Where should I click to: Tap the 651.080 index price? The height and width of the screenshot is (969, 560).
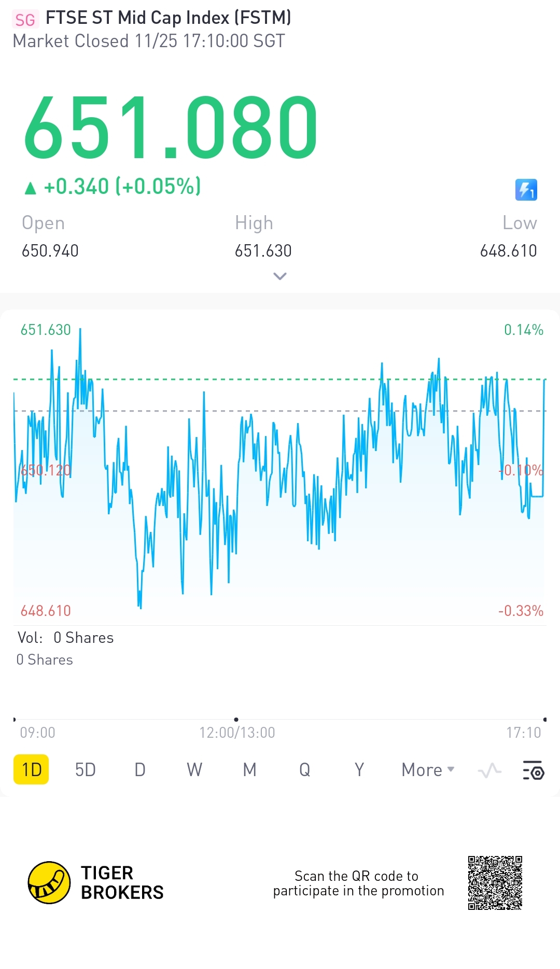tap(171, 128)
